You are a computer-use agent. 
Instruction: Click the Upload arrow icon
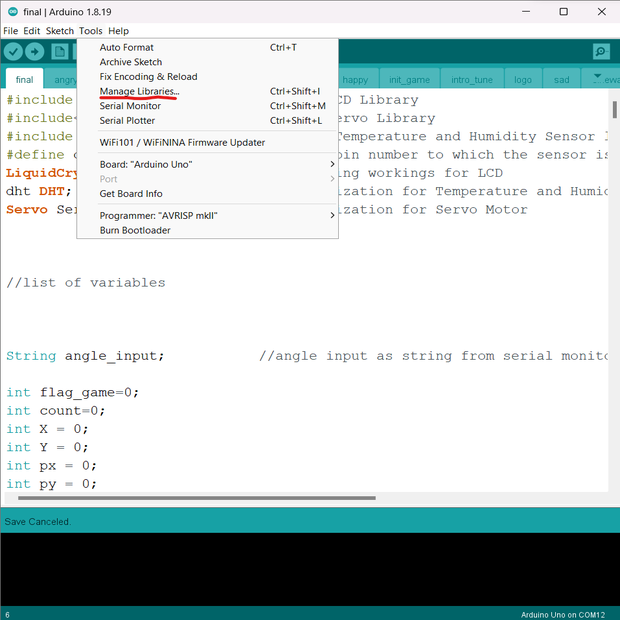coord(35,51)
